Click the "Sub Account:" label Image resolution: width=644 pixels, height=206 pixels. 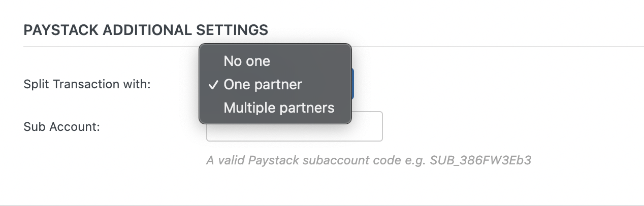tap(61, 126)
